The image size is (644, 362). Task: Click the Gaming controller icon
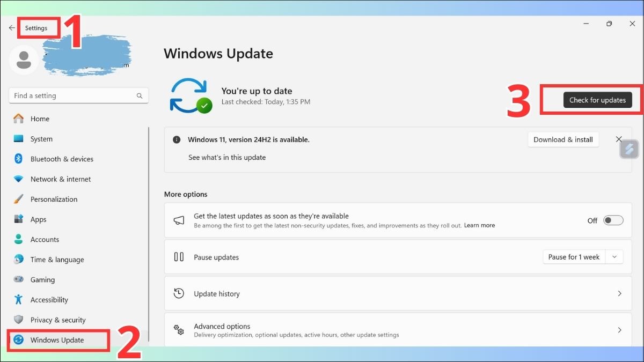point(19,279)
